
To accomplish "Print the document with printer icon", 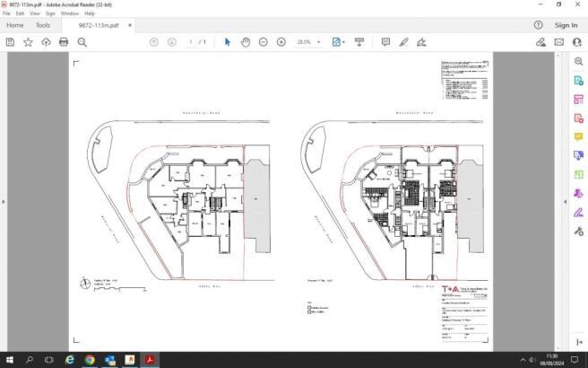I will click(64, 42).
